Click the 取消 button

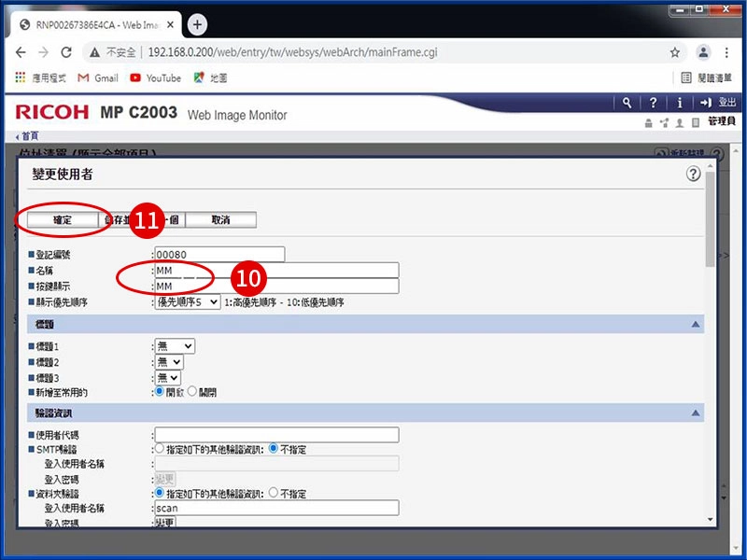click(220, 220)
